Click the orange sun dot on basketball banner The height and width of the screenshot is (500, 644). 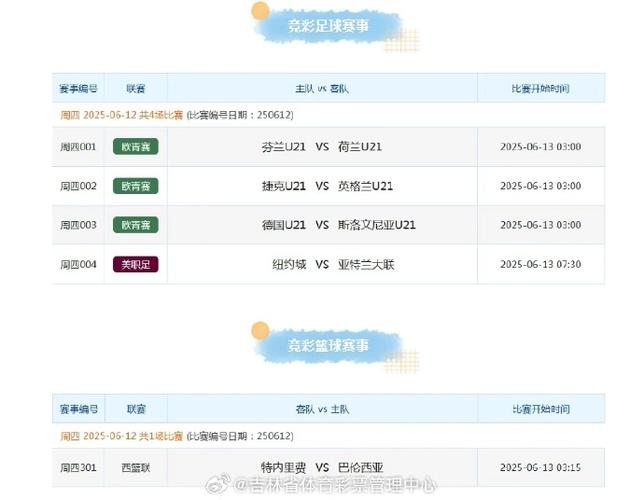pyautogui.click(x=260, y=331)
